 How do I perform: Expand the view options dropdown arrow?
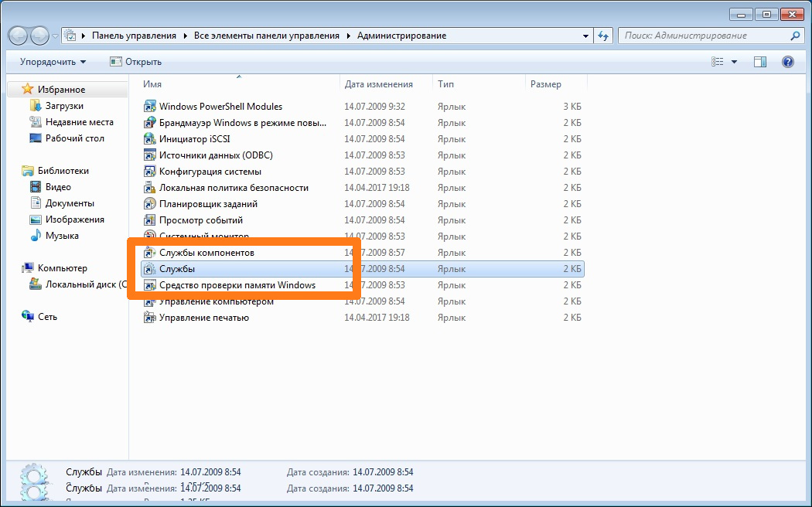734,62
